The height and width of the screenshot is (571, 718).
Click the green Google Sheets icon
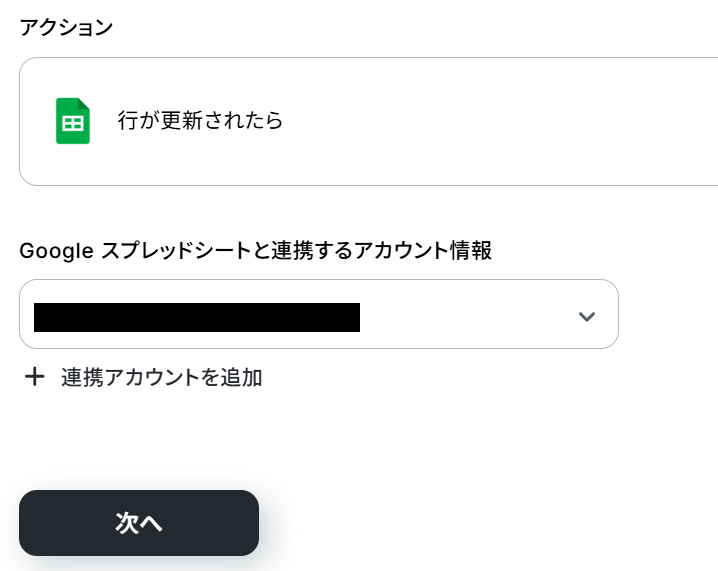pos(73,121)
